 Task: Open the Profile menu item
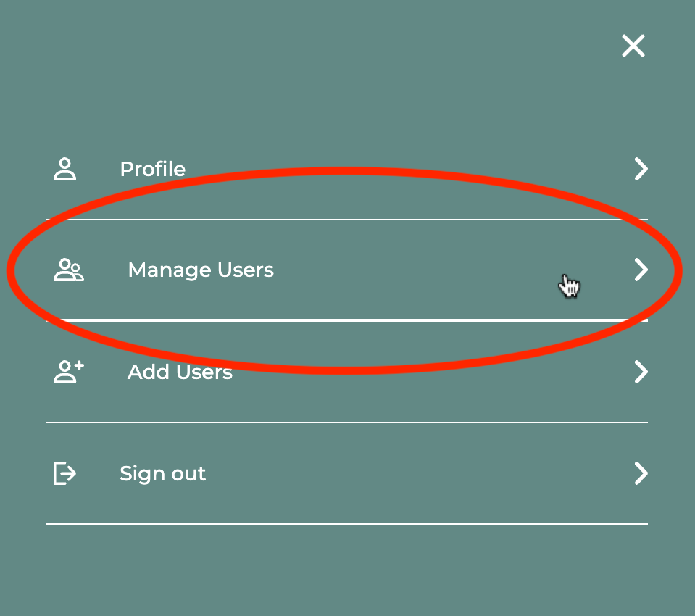click(x=152, y=169)
